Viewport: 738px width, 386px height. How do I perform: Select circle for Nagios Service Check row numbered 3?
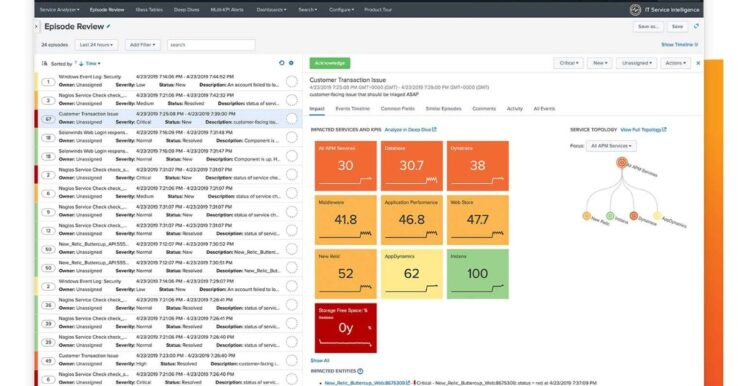point(292,100)
